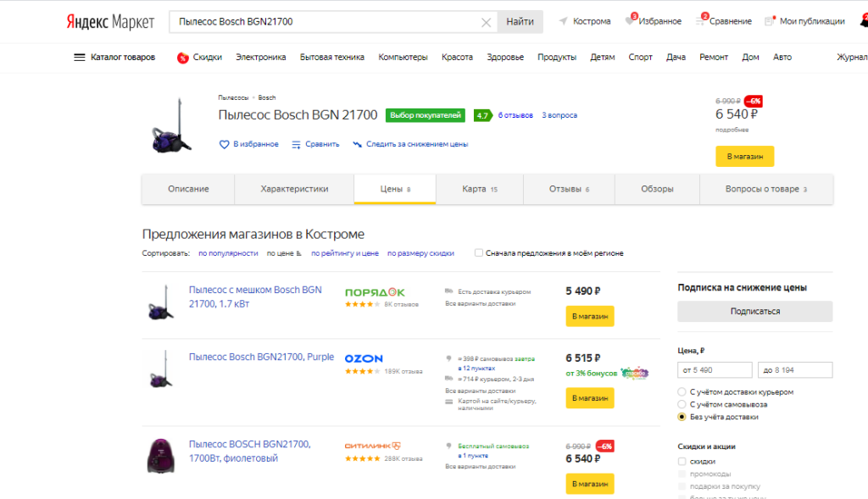Sort offers by 'по цене'
This screenshot has height=499, width=868.
point(284,252)
